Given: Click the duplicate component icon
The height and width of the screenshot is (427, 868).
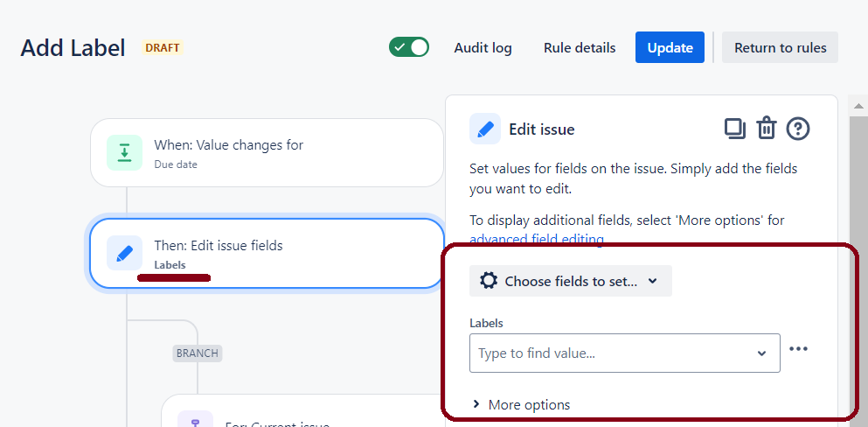Looking at the screenshot, I should click(x=734, y=129).
